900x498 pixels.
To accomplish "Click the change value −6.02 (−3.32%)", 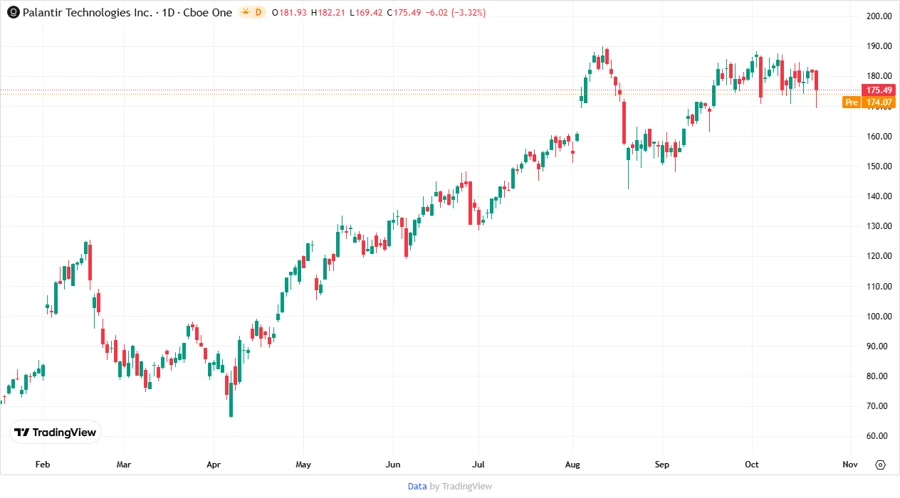I will 456,12.
